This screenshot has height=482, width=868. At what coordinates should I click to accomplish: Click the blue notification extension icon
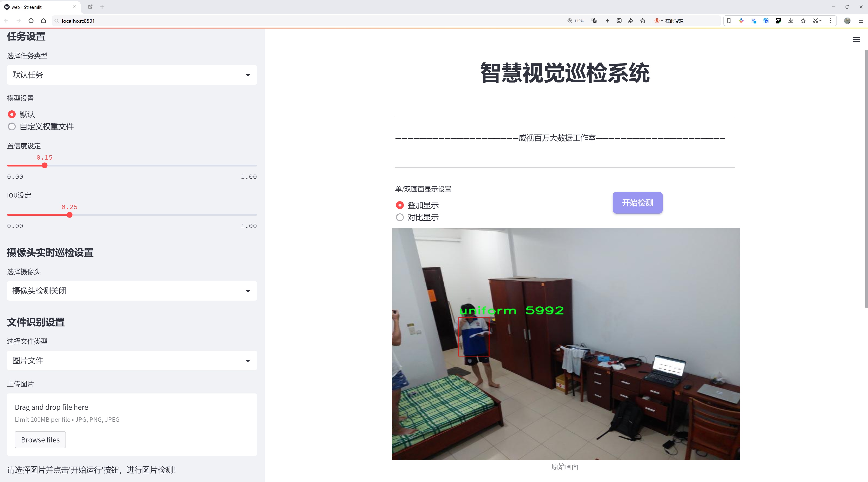pos(754,21)
